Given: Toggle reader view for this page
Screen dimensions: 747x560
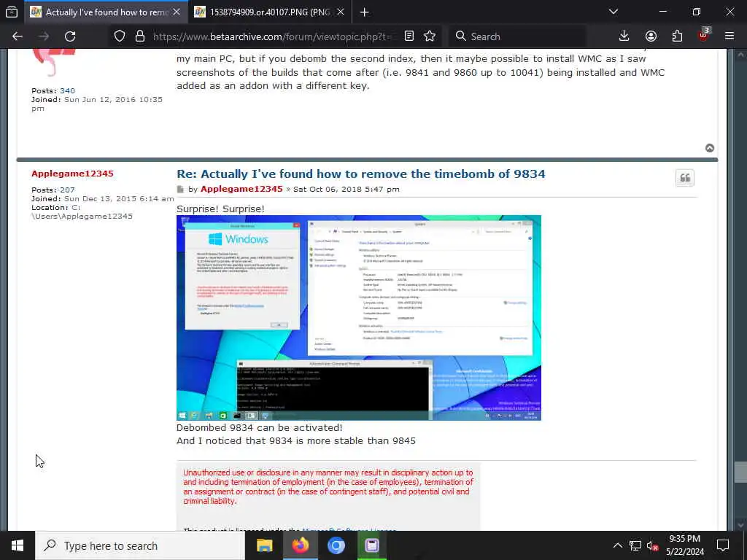Looking at the screenshot, I should coord(409,36).
